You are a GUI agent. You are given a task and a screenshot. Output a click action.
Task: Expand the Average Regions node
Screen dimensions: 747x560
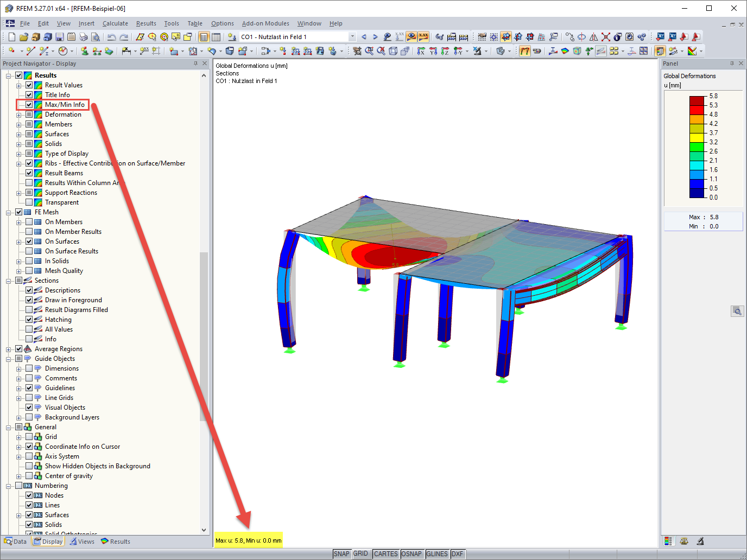9,349
